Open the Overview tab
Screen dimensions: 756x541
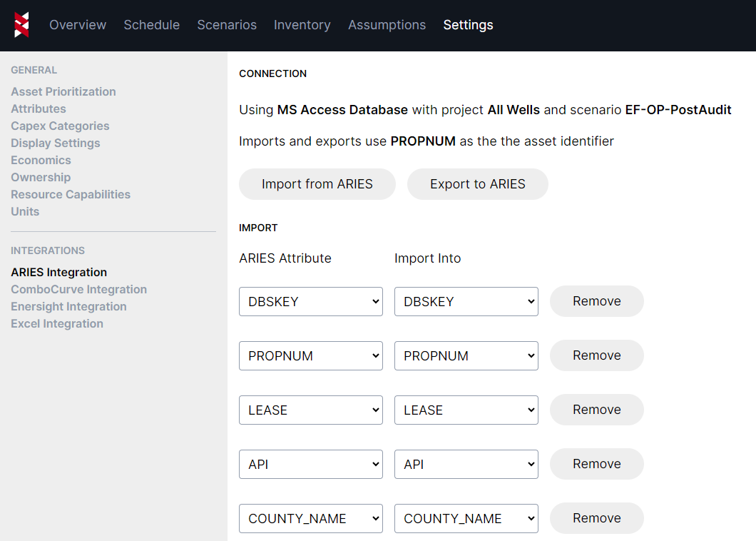[x=78, y=25]
